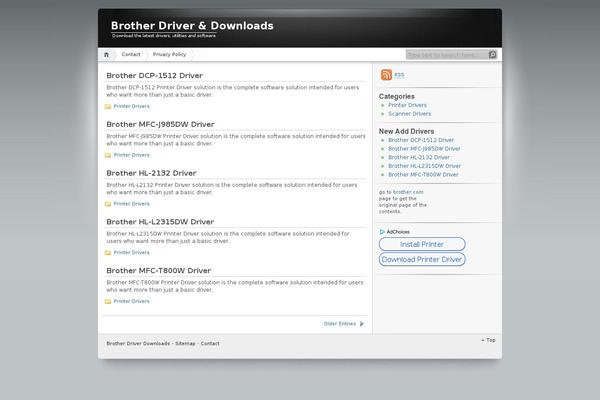Click folder icon under Brother HL-2132 post
The height and width of the screenshot is (400, 600).
point(108,204)
